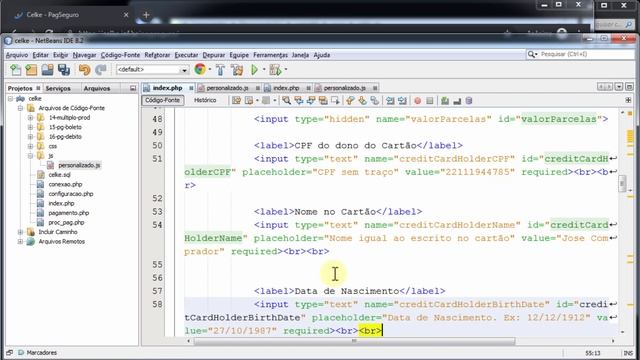Click the previous bookmark icon in editor toolbar

[x=350, y=100]
